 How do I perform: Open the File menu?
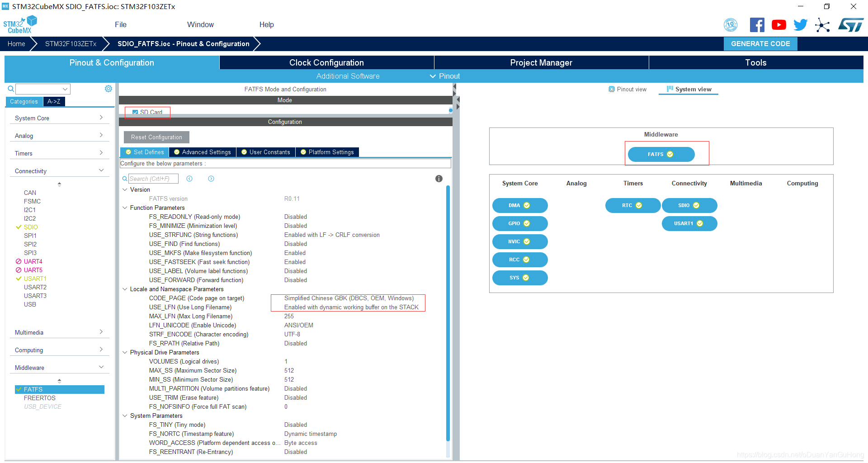[x=121, y=24]
